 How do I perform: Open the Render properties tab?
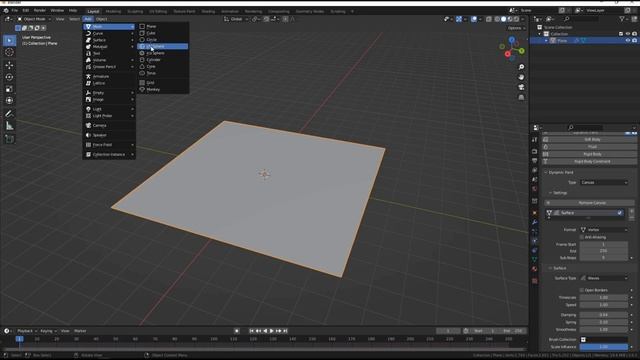[x=535, y=151]
